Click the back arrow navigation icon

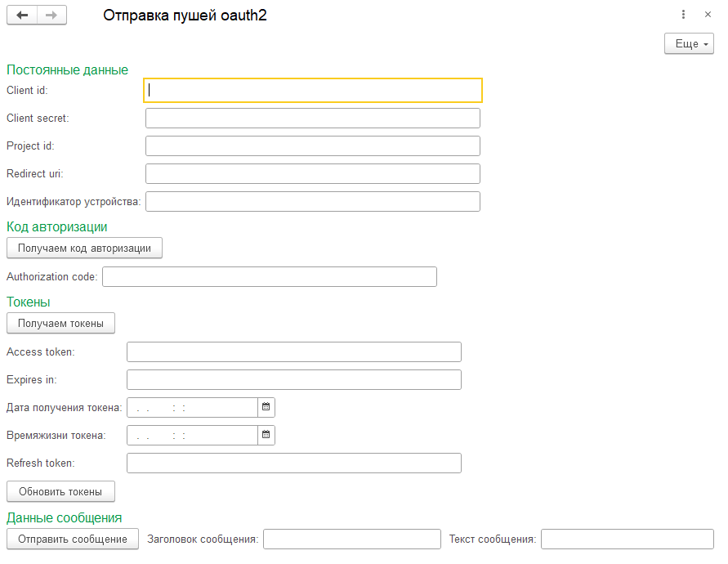22,16
